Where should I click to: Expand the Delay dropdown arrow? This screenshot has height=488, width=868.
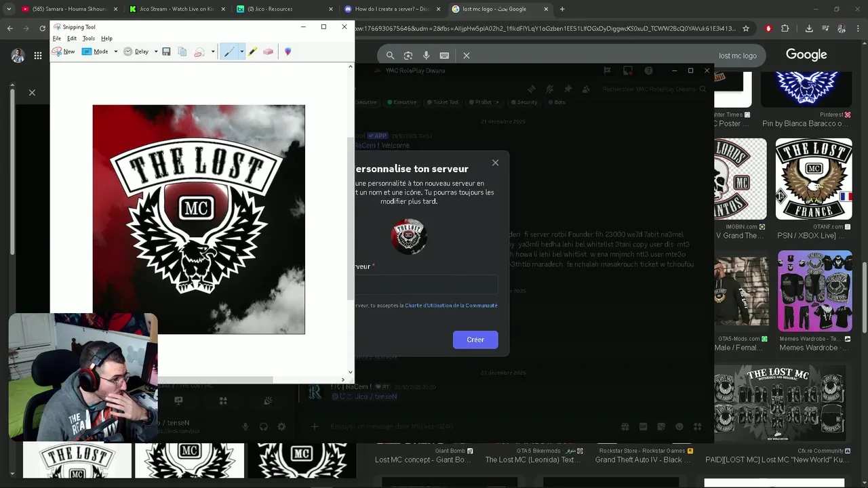[x=156, y=52]
